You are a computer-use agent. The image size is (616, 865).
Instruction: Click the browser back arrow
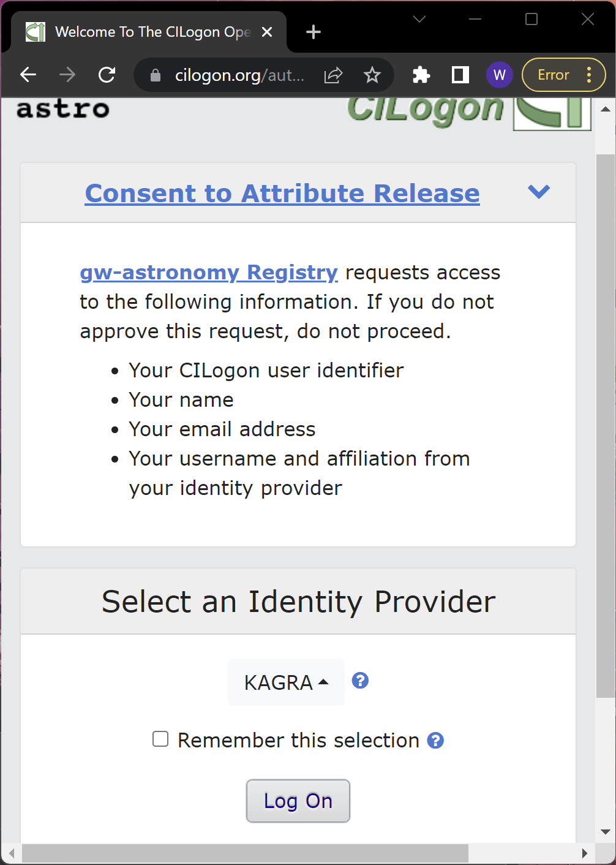pyautogui.click(x=28, y=75)
